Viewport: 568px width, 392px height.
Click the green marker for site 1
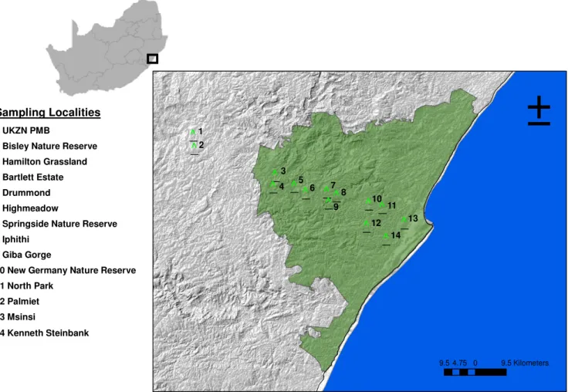(193, 132)
